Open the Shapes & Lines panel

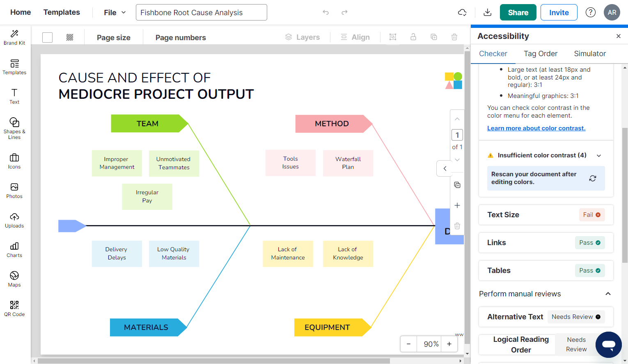point(14,128)
